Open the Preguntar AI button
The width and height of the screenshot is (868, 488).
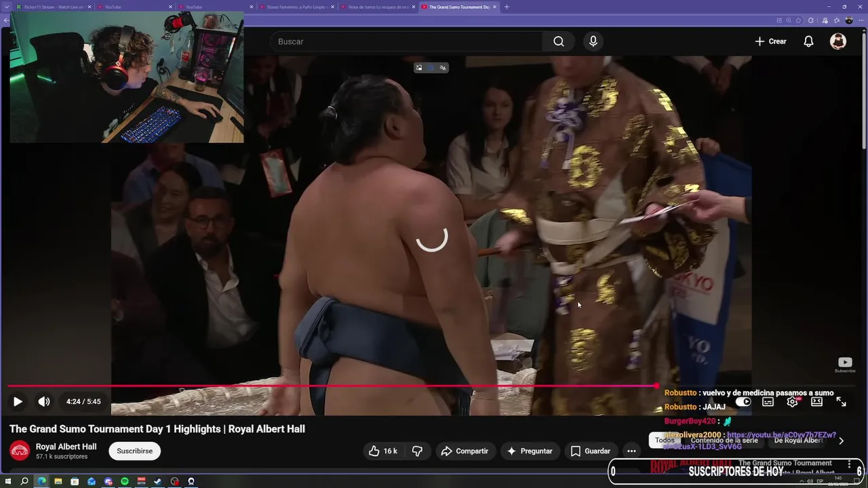pyautogui.click(x=529, y=451)
